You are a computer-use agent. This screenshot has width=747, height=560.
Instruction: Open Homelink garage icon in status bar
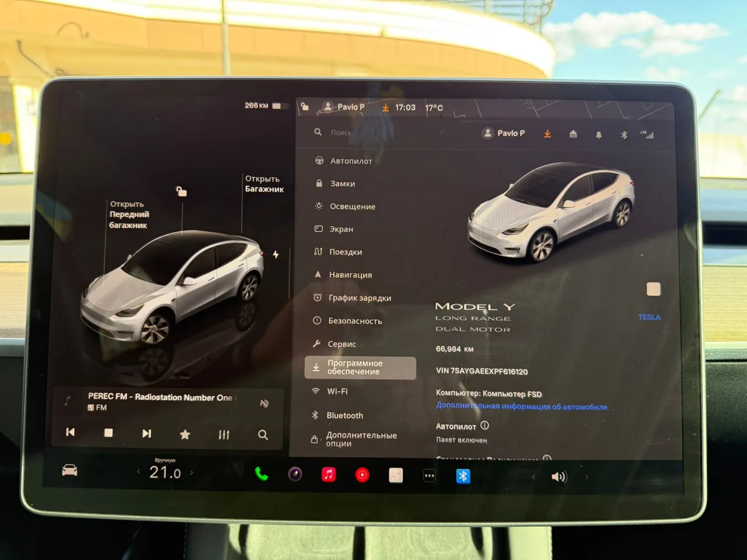(573, 134)
